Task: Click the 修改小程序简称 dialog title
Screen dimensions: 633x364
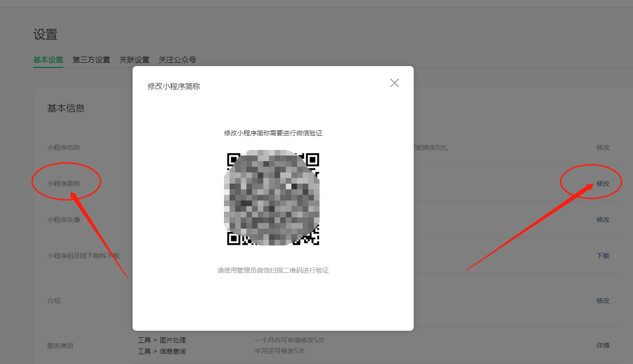Action: pos(174,87)
